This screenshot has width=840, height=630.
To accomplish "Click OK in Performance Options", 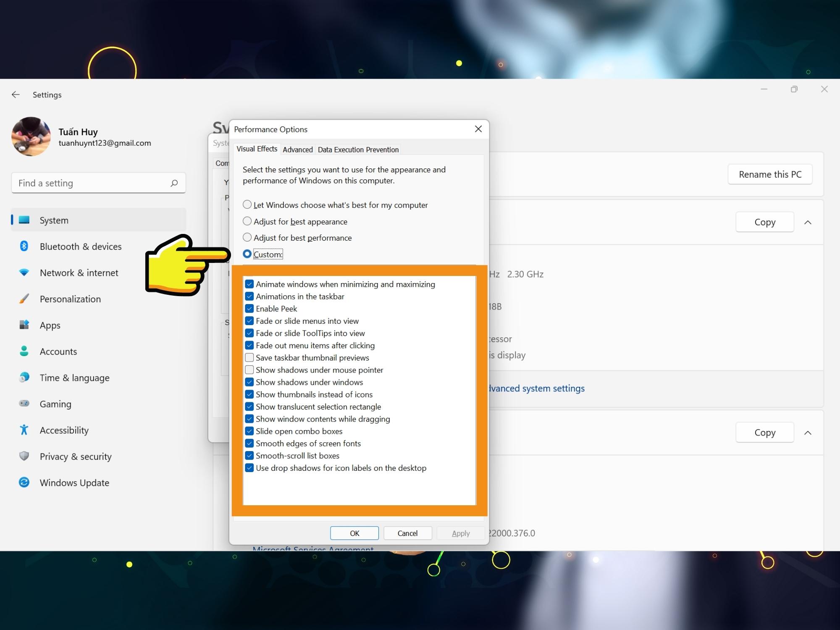I will [x=354, y=533].
